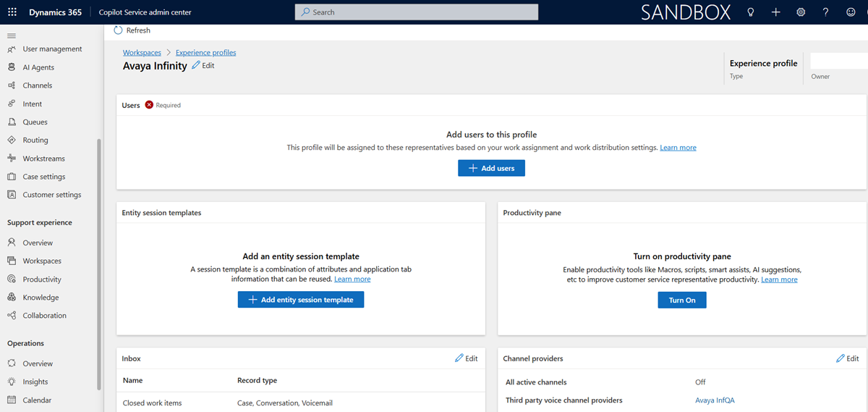Viewport: 868px width, 412px height.
Task: Click Add entity session template button
Action: [x=301, y=300]
